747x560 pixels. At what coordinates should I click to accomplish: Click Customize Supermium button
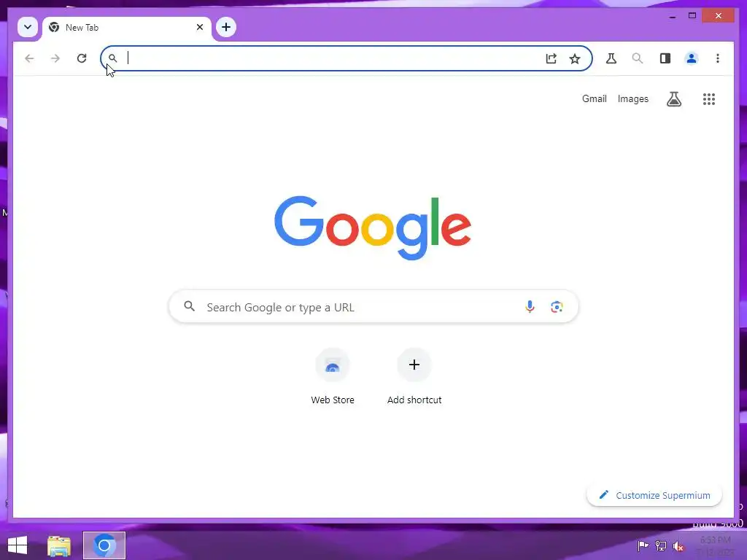(x=654, y=495)
